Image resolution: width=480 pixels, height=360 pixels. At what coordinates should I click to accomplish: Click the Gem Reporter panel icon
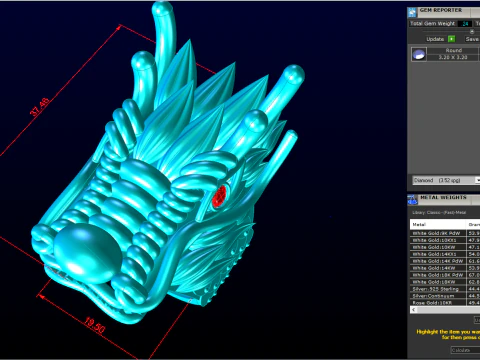(x=412, y=12)
